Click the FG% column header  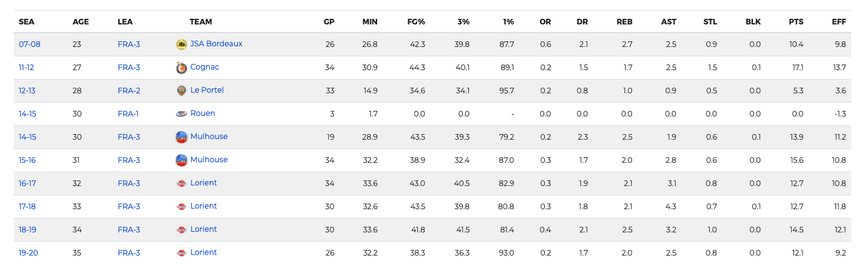coord(416,22)
